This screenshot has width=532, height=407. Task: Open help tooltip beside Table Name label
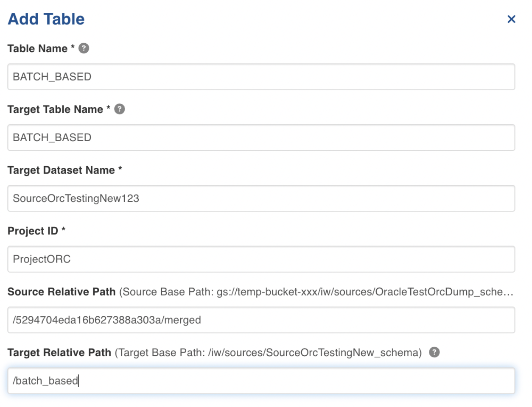tap(84, 48)
